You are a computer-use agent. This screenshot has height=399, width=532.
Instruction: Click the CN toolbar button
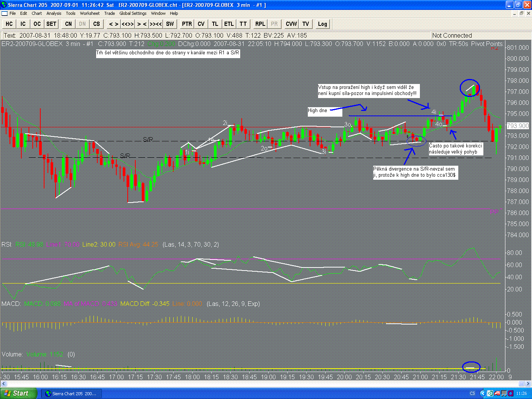point(68,24)
